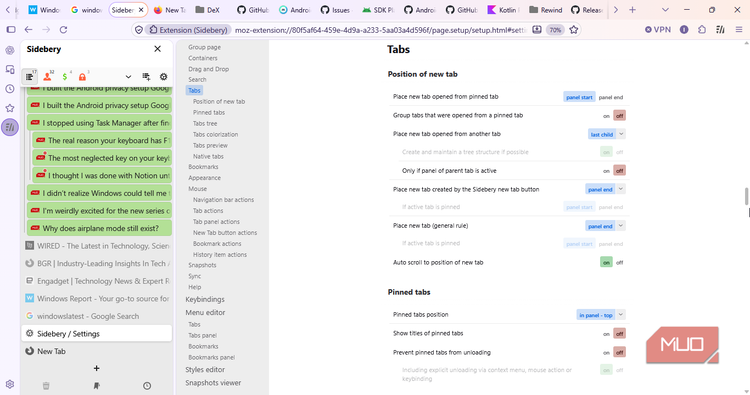Screen dimensions: 750x395
Task: Go to 'Navigation bar actions' under Mouse
Action: [223, 200]
